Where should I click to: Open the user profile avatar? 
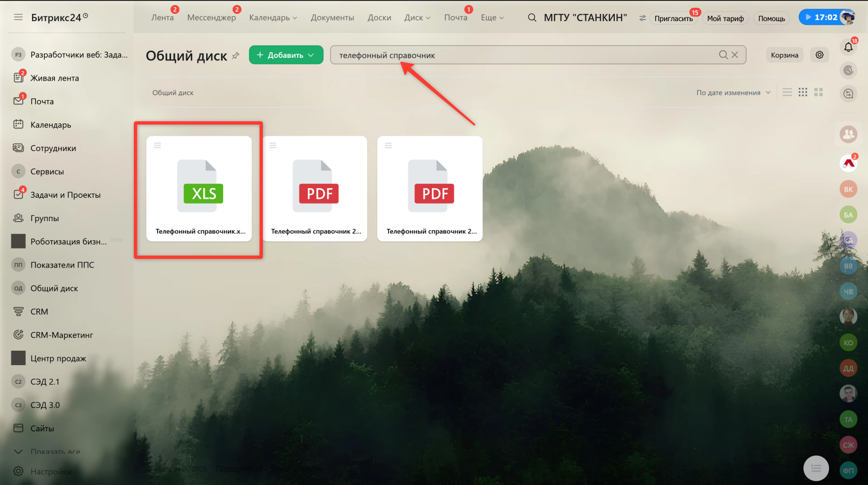848,17
